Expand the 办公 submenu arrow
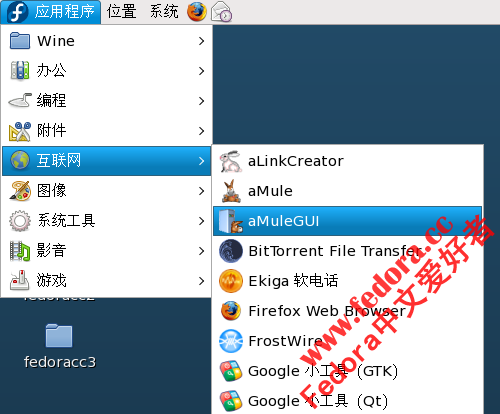 point(201,71)
